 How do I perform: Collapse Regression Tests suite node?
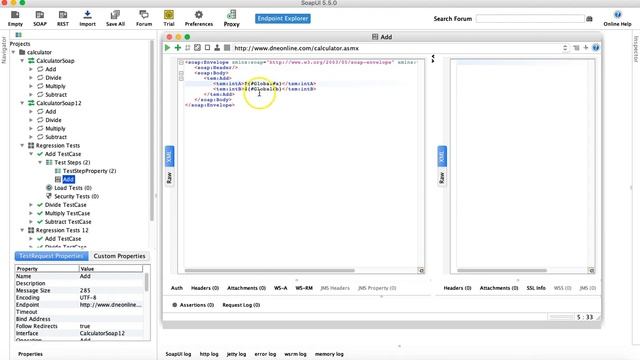coord(22,145)
